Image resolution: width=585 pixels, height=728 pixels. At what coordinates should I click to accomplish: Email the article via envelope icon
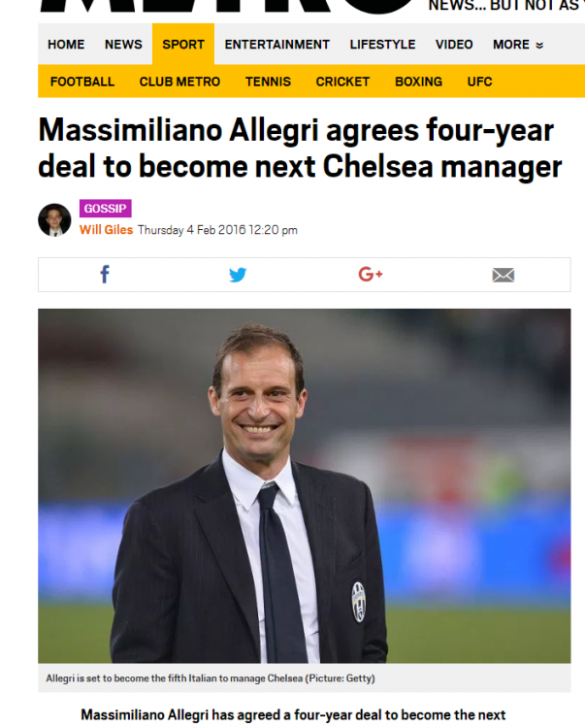(503, 275)
